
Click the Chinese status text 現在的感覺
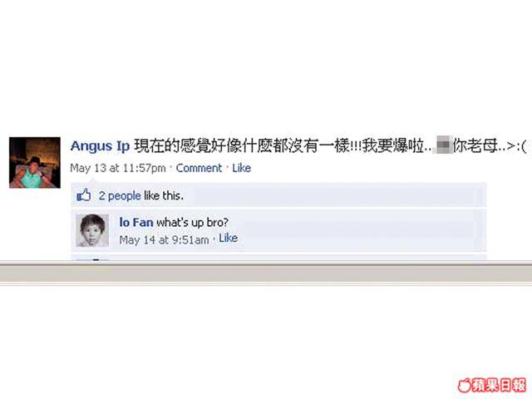pyautogui.click(x=165, y=146)
